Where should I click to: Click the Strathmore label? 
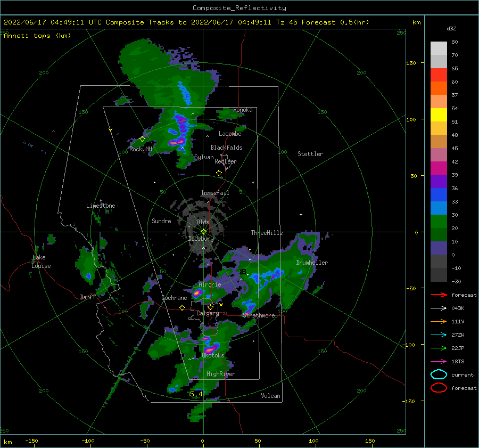[259, 315]
